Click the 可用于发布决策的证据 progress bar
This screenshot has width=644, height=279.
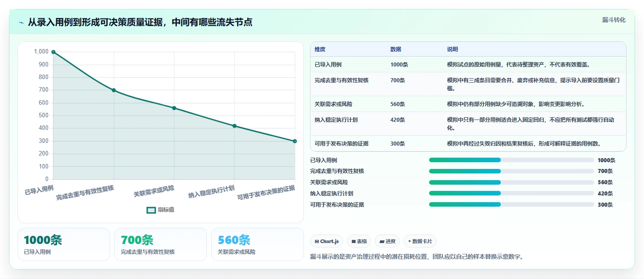pos(512,204)
